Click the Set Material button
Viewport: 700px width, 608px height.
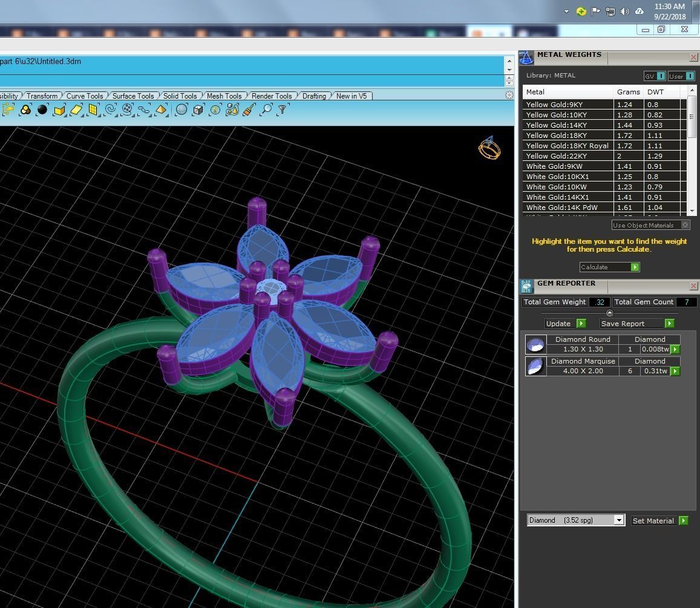pyautogui.click(x=659, y=520)
